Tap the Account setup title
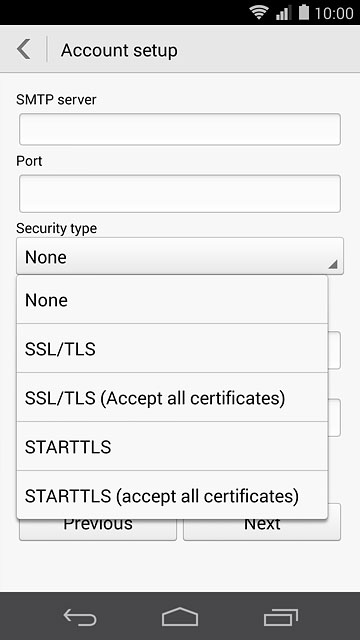 [119, 50]
